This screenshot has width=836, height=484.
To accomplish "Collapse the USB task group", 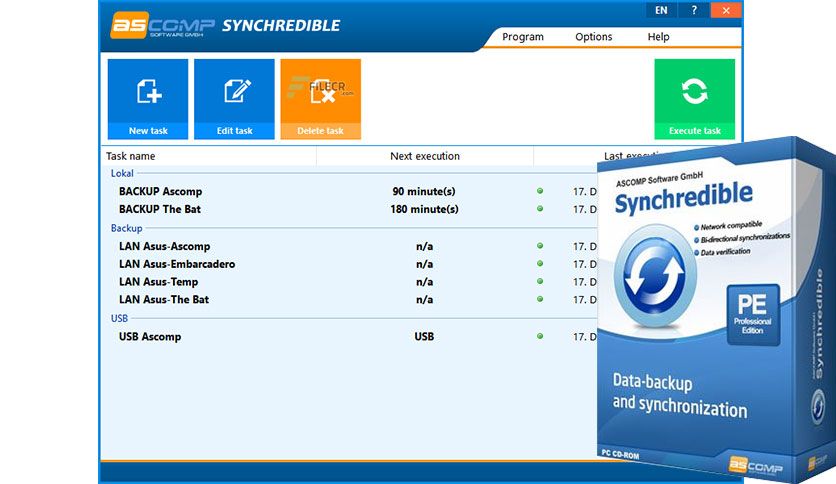I will (119, 318).
